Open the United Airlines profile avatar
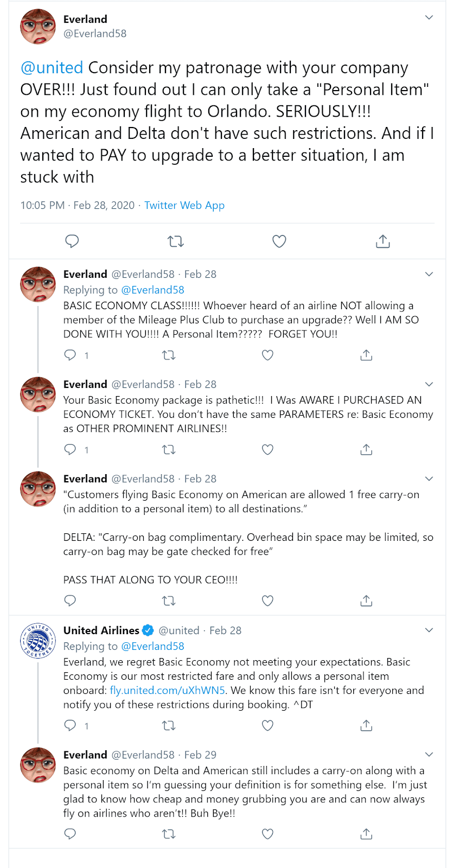 [x=38, y=641]
